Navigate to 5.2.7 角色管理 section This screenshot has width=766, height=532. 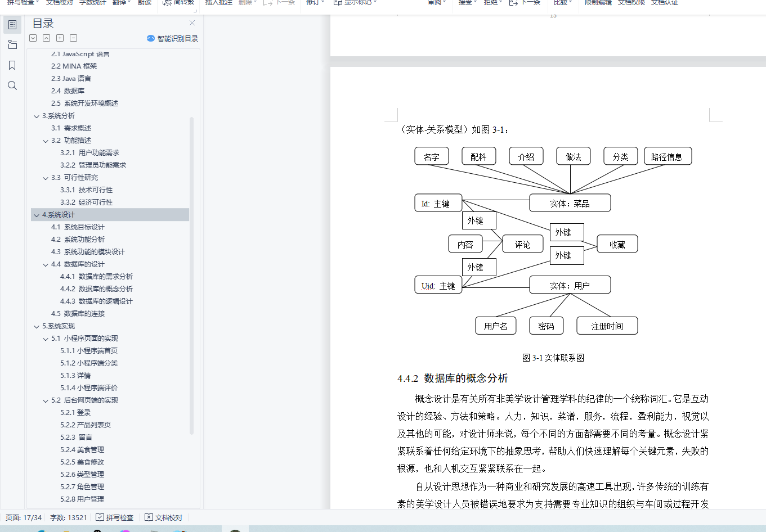tap(82, 487)
